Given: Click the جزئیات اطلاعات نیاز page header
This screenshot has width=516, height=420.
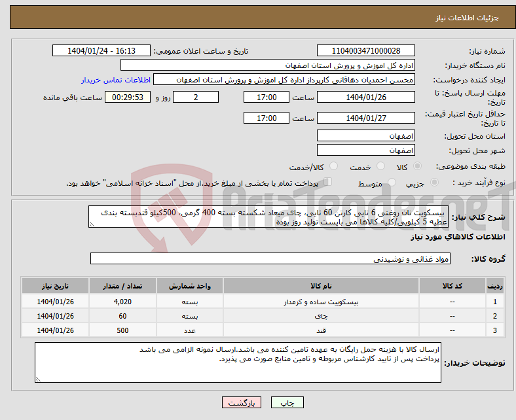Looking at the screenshot, I should (x=468, y=18).
